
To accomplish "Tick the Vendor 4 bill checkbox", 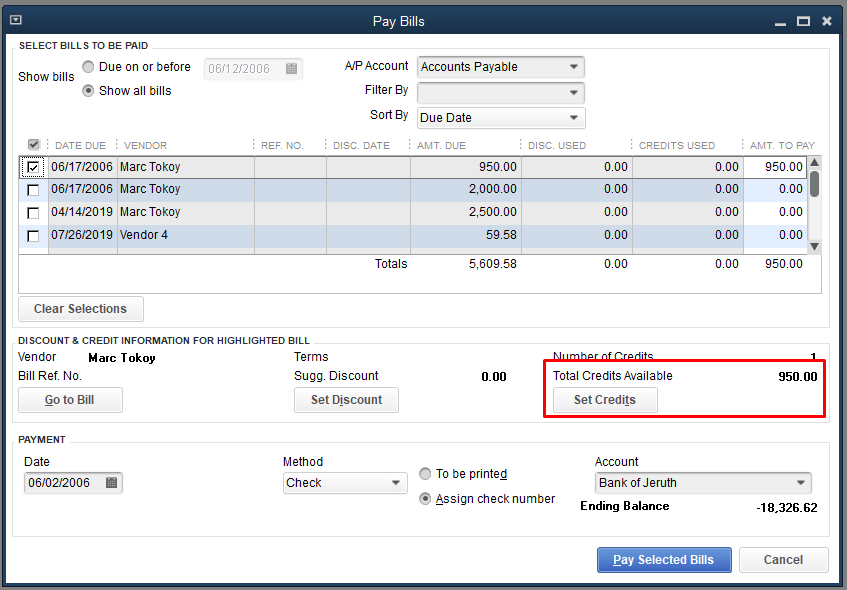I will point(33,236).
